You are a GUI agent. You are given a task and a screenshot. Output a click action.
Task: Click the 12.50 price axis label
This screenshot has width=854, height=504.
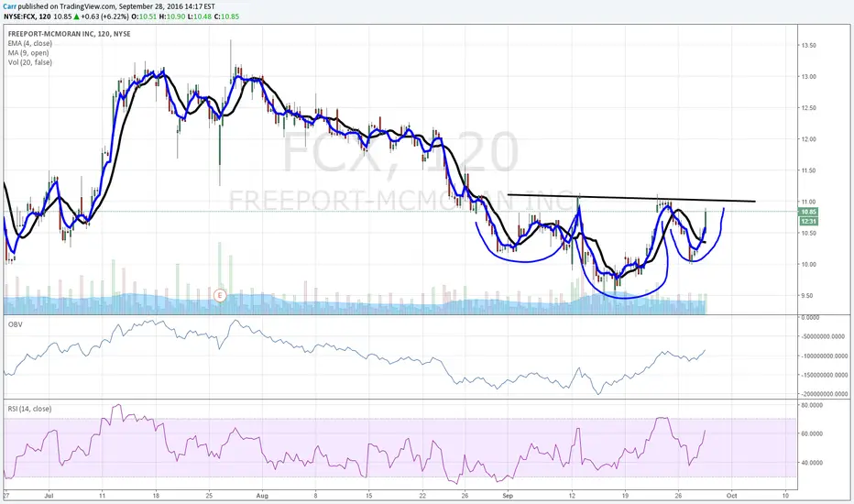[809, 108]
